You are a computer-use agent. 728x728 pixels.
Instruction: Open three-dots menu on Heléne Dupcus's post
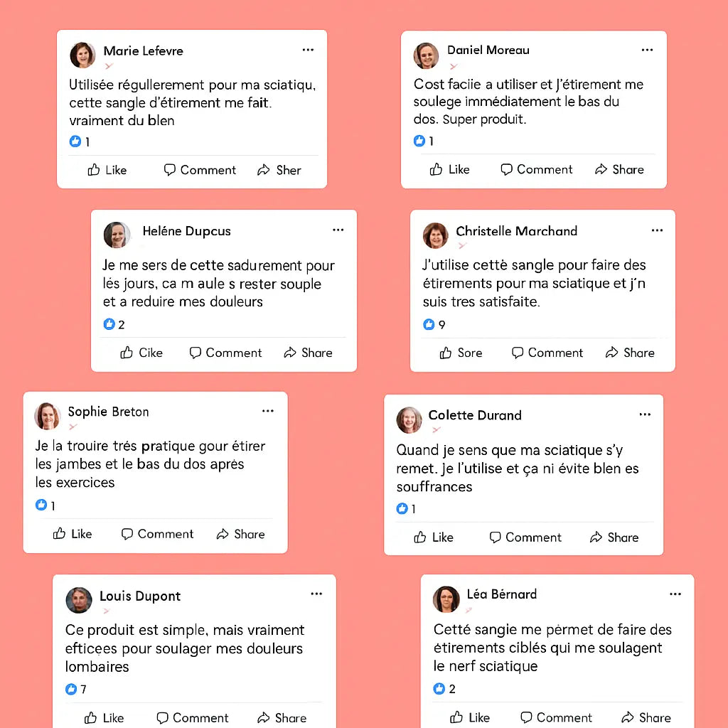click(x=338, y=230)
